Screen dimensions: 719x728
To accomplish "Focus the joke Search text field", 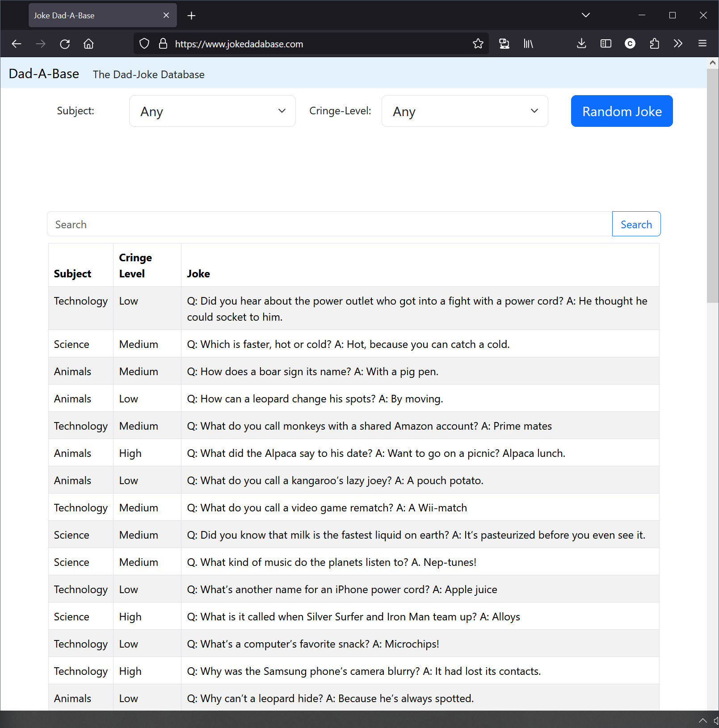I will [329, 224].
